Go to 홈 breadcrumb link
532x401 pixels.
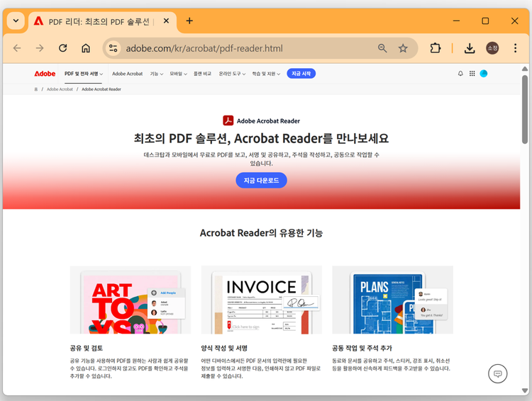36,89
